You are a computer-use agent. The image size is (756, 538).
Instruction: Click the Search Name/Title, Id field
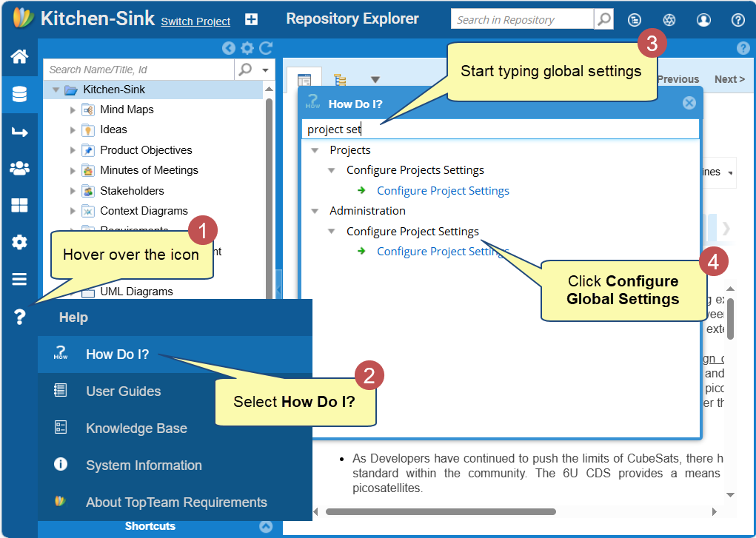click(x=139, y=70)
